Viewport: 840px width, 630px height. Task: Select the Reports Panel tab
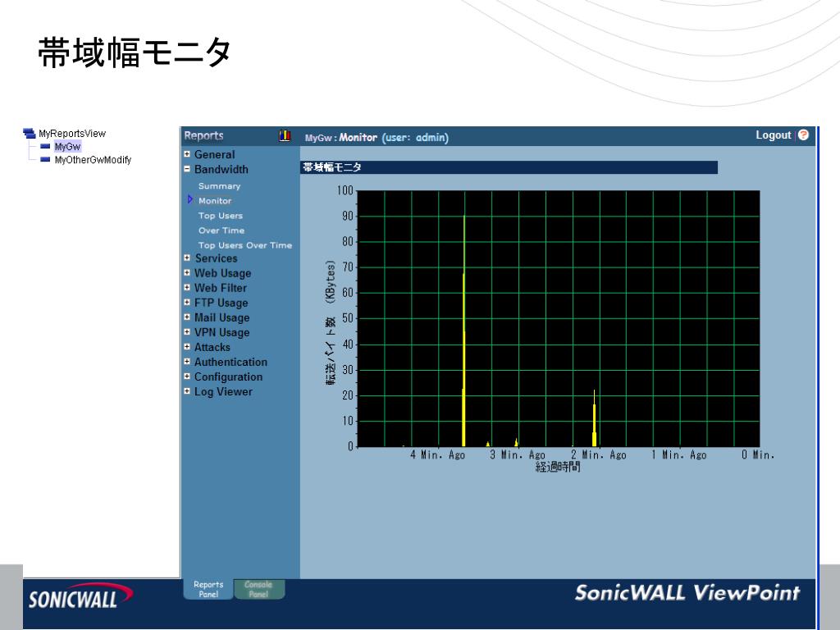208,588
